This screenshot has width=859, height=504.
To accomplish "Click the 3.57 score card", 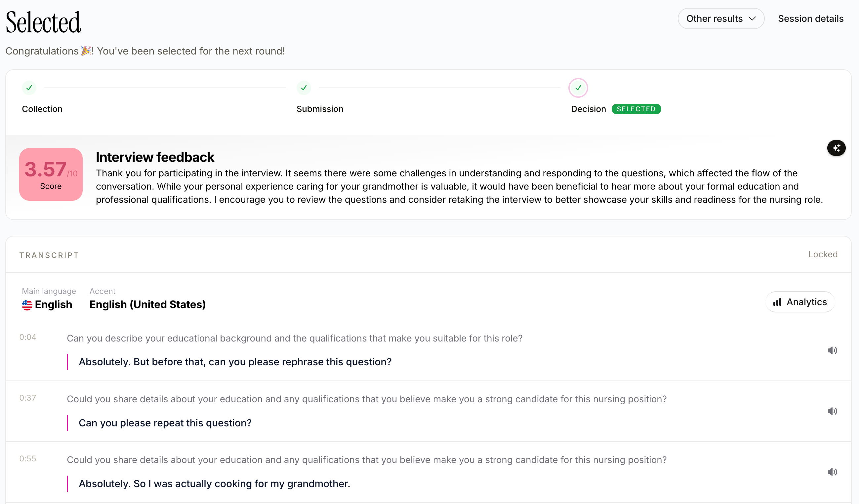I will tap(51, 174).
